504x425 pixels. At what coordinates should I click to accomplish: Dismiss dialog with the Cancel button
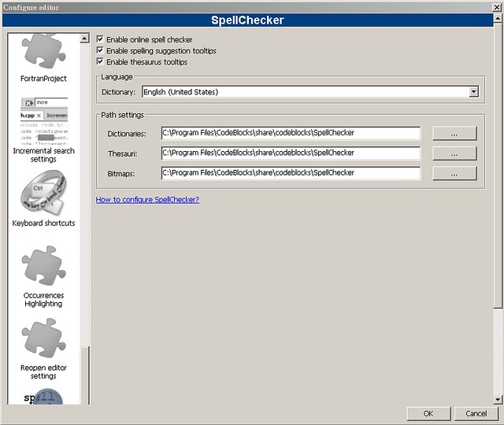(476, 413)
